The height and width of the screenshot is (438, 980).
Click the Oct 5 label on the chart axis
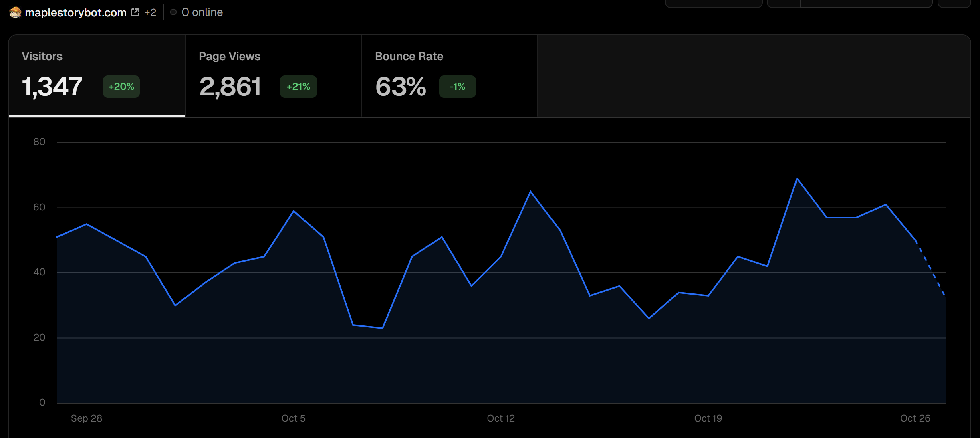293,418
